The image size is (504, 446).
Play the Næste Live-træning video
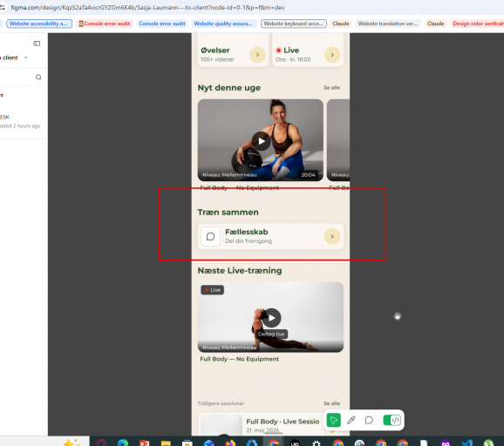271,318
